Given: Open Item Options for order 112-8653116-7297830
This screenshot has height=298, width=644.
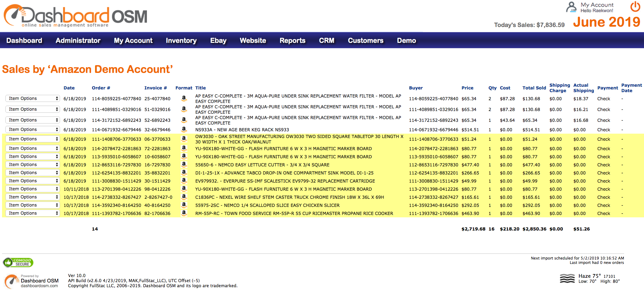Looking at the screenshot, I should (33, 165).
